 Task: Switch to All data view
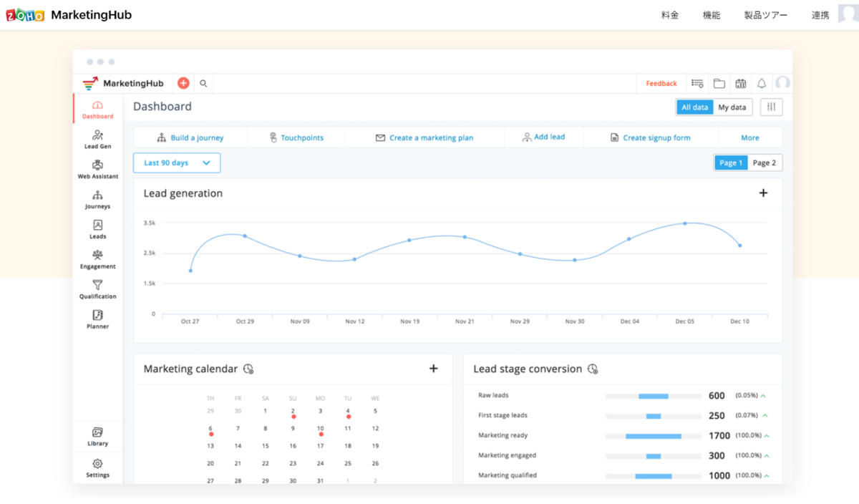[694, 107]
